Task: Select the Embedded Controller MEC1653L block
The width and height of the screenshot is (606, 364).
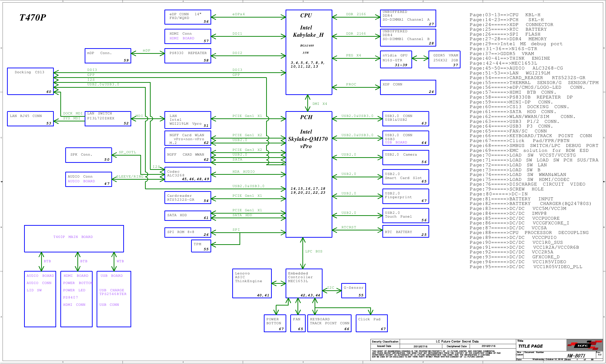Action: (304, 283)
